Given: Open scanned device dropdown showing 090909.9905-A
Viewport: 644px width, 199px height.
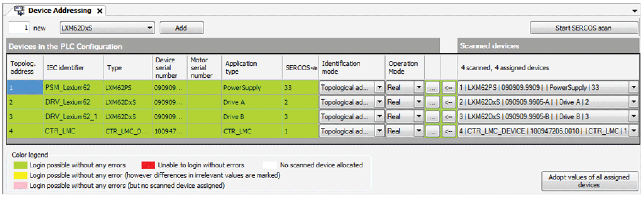Looking at the screenshot, I should (634, 102).
